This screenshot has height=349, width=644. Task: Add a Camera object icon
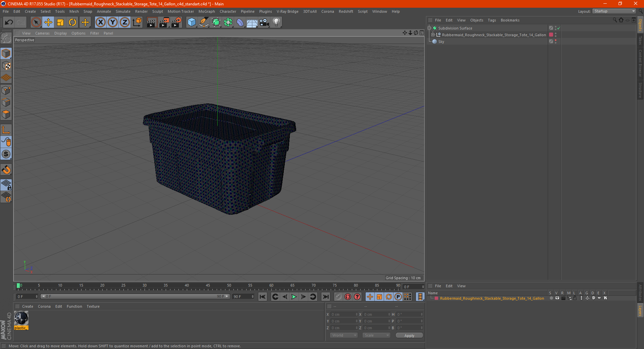(264, 22)
